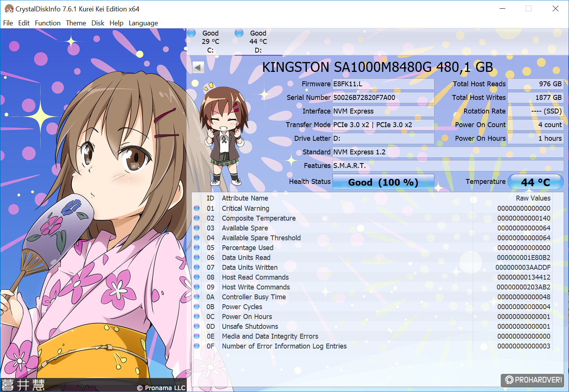Click the Serial Number field
The height and width of the screenshot is (392, 569).
383,98
